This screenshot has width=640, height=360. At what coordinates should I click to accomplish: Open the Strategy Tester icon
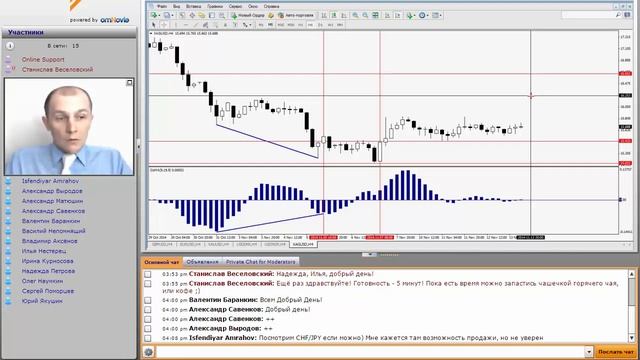(x=222, y=15)
